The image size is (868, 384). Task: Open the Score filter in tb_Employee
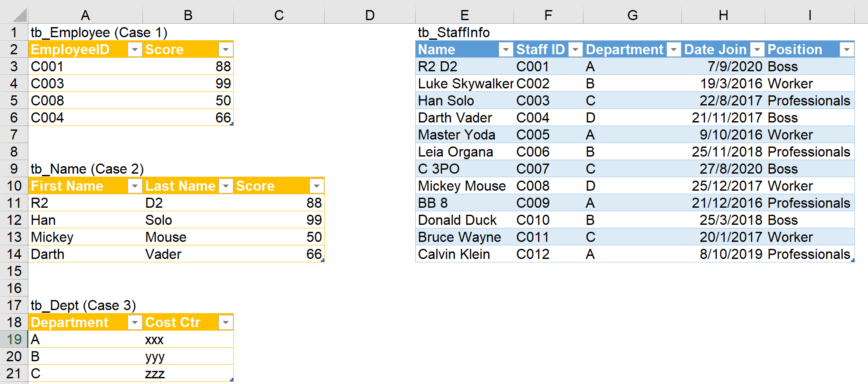point(226,50)
